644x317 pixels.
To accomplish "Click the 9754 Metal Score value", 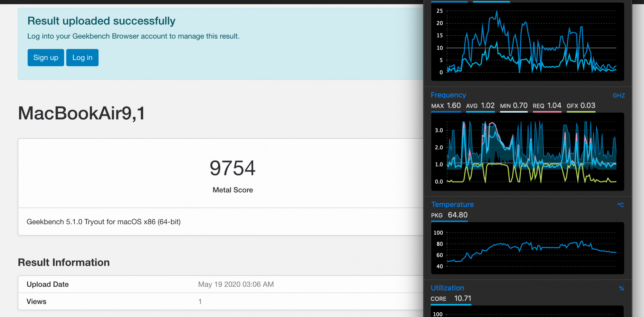I will (x=232, y=168).
